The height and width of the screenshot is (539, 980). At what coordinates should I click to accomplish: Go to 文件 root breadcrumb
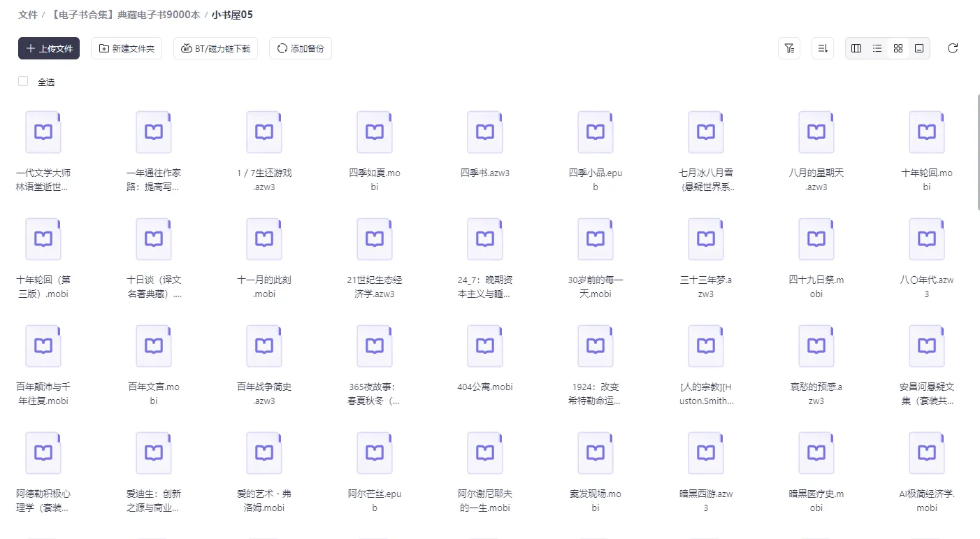[28, 15]
